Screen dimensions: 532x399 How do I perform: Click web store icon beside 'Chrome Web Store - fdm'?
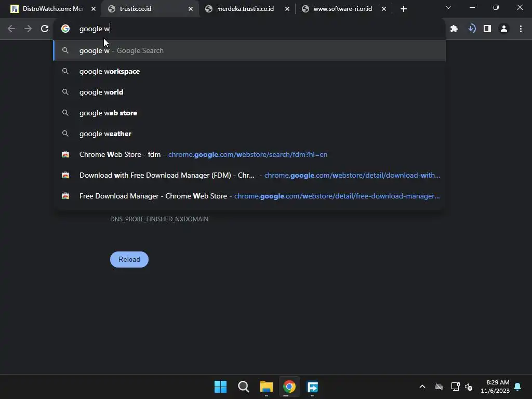tap(65, 154)
